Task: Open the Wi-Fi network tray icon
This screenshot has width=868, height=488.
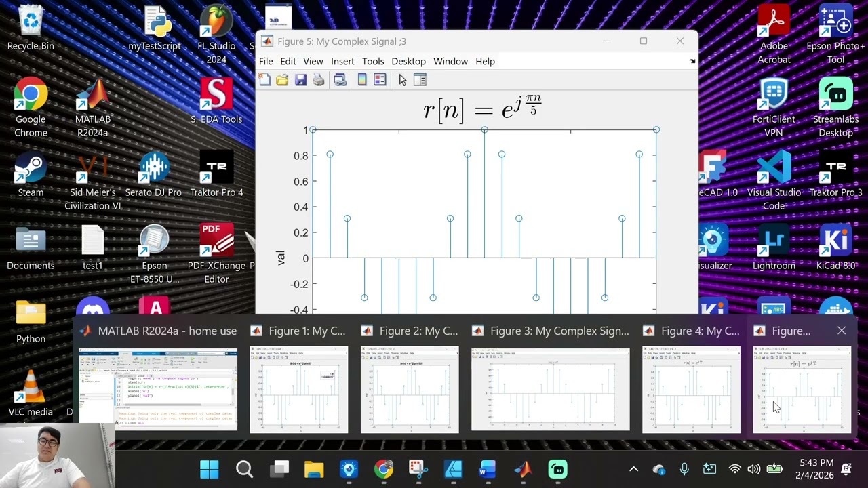Action: point(734,469)
